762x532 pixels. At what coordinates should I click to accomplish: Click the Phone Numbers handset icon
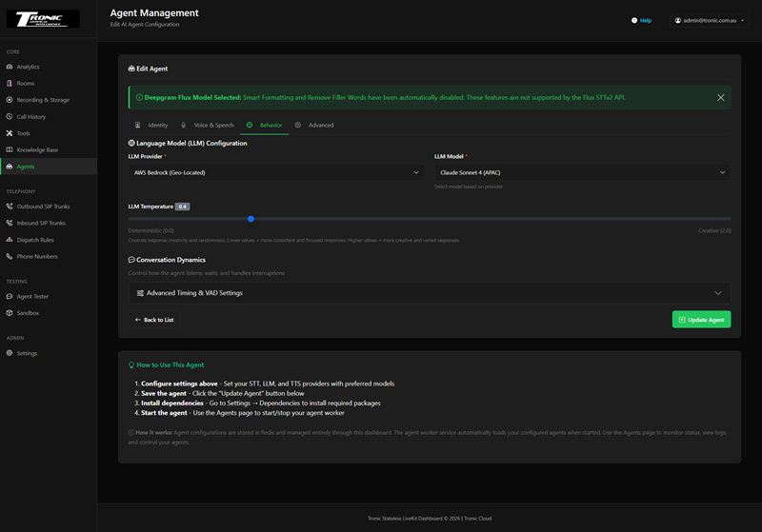[10, 256]
